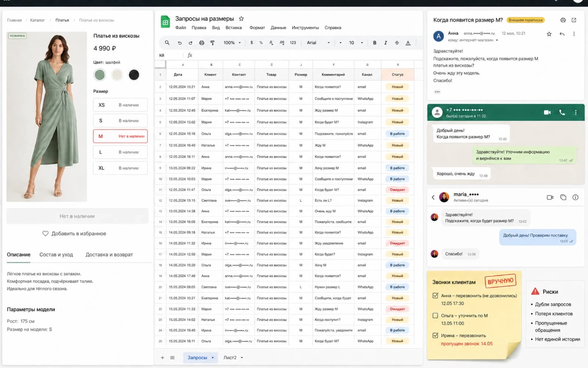Open the 123 number formats button
588x368 pixels.
point(293,43)
